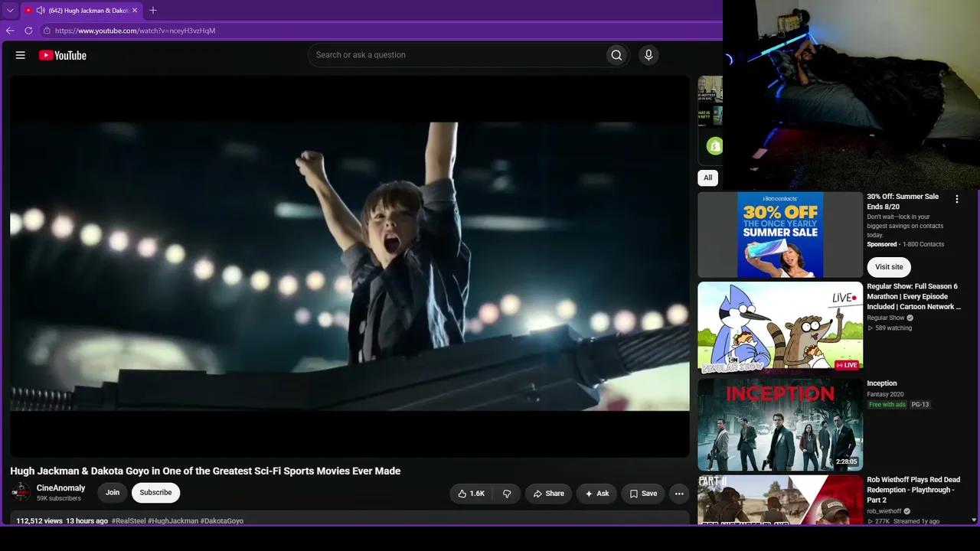Open the Inception movie thumbnail

pos(780,425)
